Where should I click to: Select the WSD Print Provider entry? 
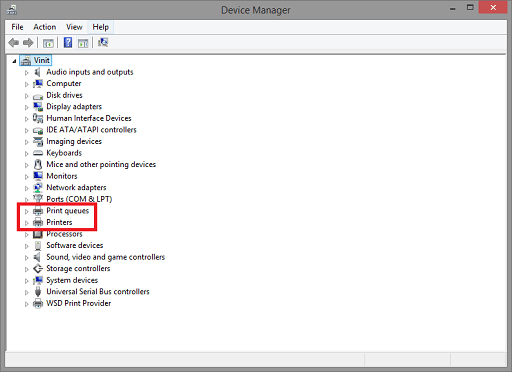pos(79,303)
